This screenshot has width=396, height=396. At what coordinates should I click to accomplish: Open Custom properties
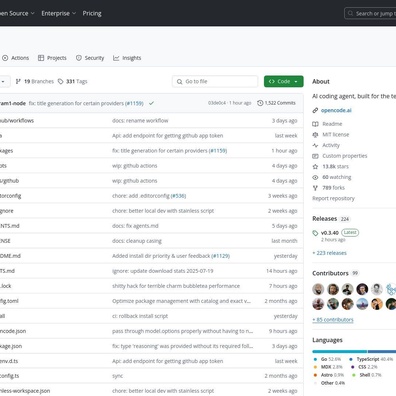coord(345,156)
